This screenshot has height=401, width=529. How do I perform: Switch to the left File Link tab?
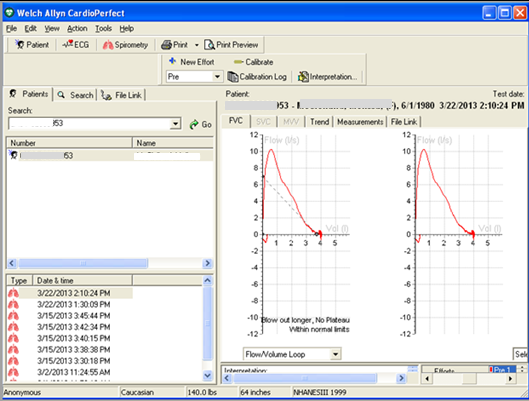(x=121, y=95)
